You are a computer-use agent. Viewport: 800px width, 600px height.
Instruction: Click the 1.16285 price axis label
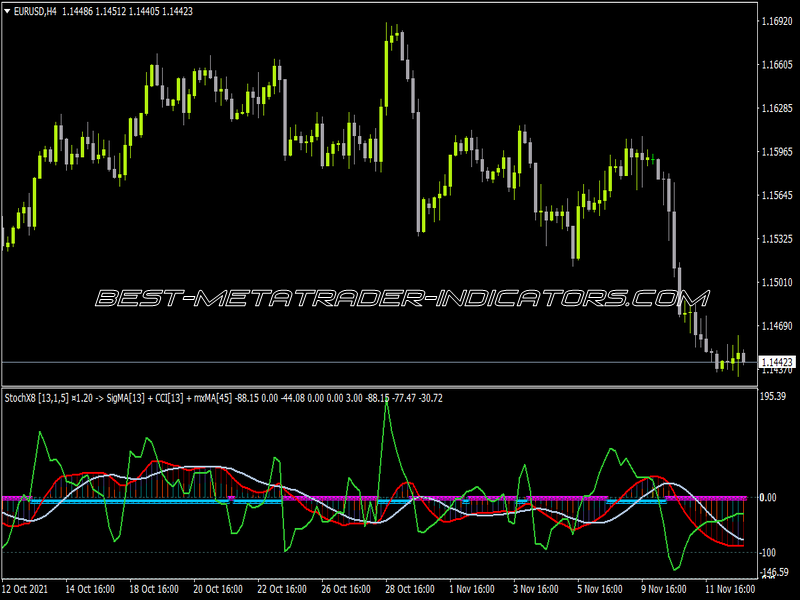click(778, 108)
